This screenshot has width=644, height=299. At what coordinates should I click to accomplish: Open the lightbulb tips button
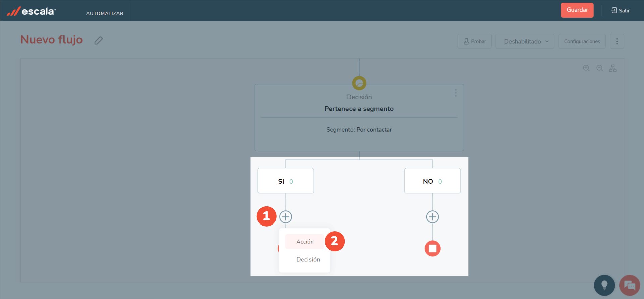604,285
